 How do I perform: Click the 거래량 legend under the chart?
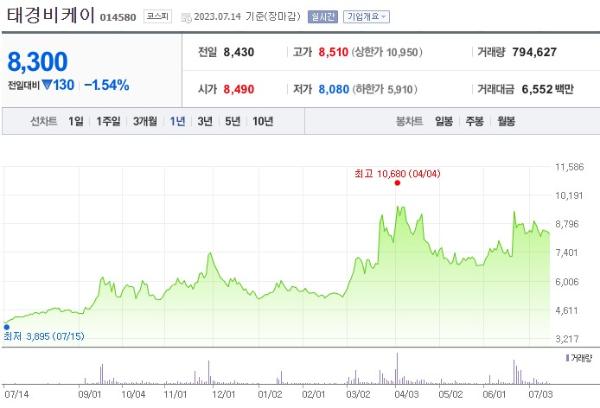579,358
